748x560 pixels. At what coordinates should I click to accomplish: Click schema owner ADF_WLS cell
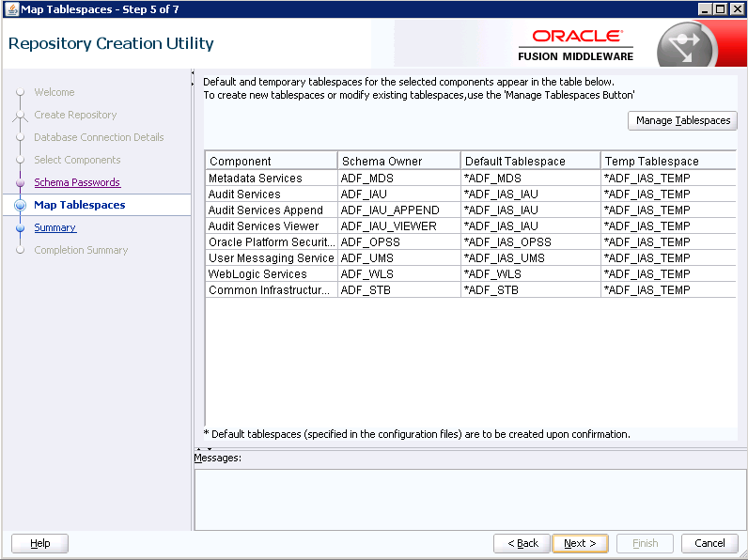(398, 273)
